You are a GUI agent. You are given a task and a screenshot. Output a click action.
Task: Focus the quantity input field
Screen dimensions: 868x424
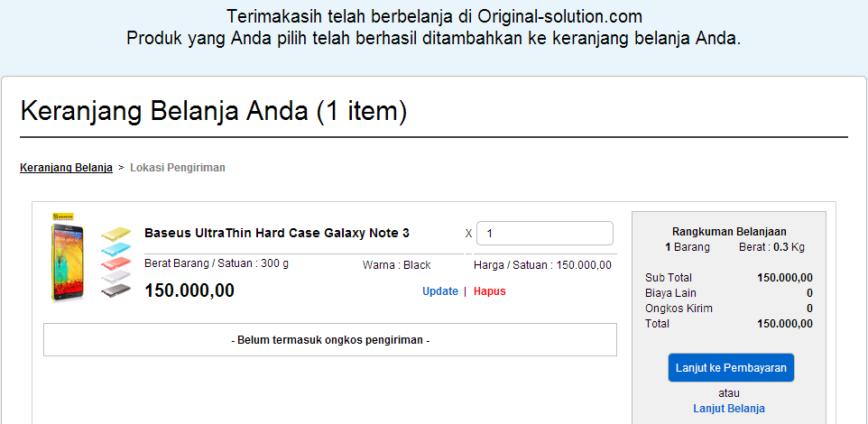tap(545, 233)
